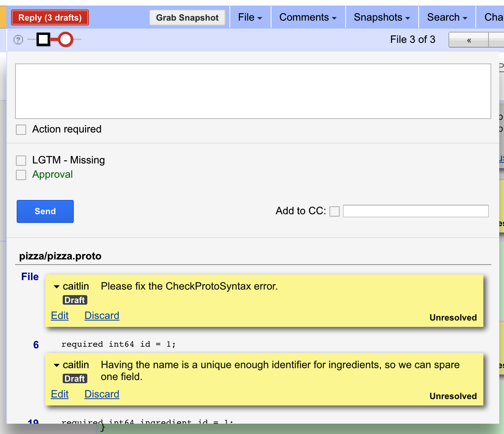Go to previous file with « button
504x434 pixels.
(x=469, y=40)
